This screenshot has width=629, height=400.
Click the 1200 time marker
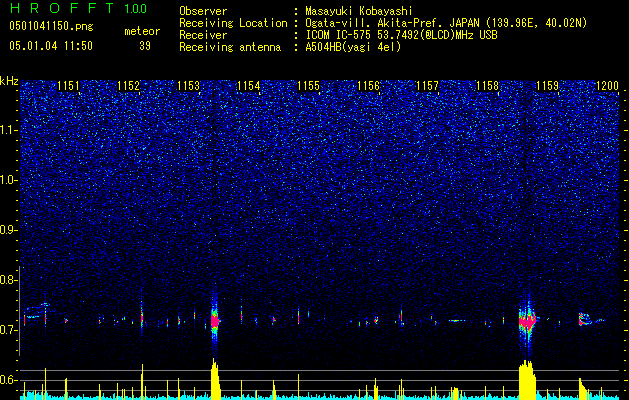(x=607, y=86)
